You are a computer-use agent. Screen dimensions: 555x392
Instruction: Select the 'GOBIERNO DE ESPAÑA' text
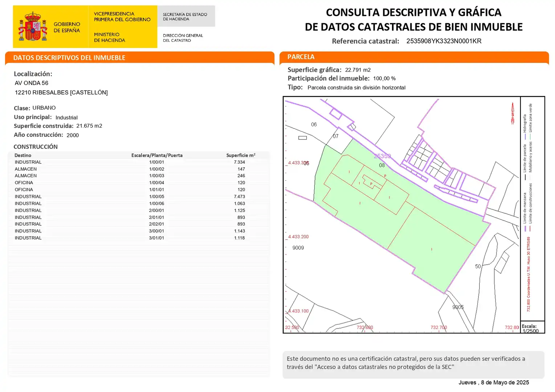(x=67, y=27)
